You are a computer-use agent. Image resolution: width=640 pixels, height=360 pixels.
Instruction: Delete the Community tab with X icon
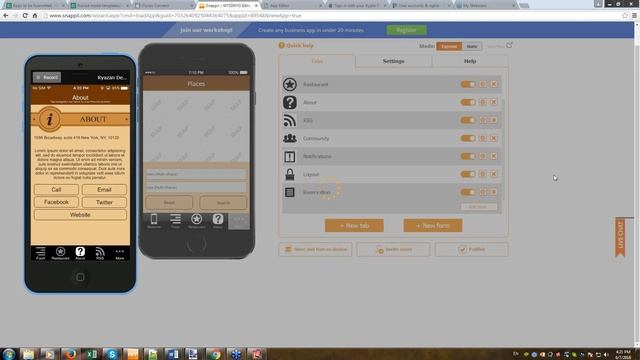coord(494,138)
